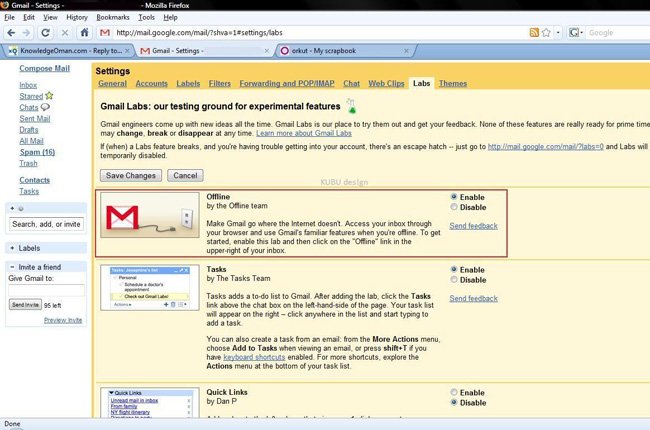The image size is (650, 430).
Task: Select Disable for the Offline lab
Action: [454, 207]
